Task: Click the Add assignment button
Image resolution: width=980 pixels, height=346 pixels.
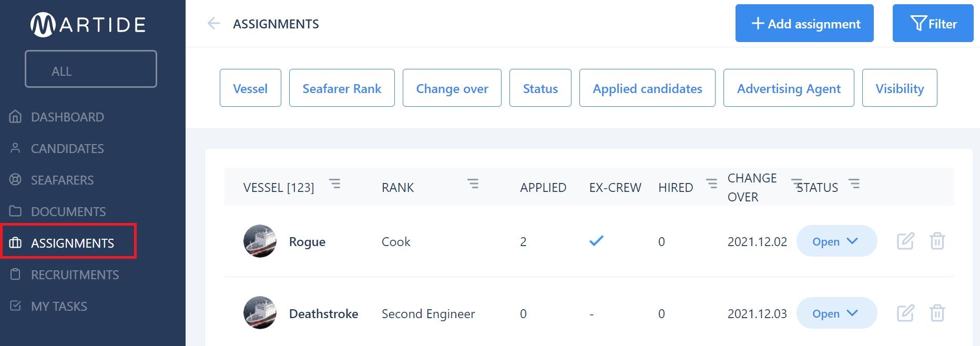Action: pyautogui.click(x=804, y=23)
